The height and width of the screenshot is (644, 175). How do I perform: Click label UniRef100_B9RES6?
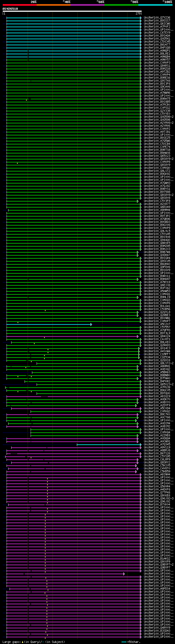click(157, 78)
